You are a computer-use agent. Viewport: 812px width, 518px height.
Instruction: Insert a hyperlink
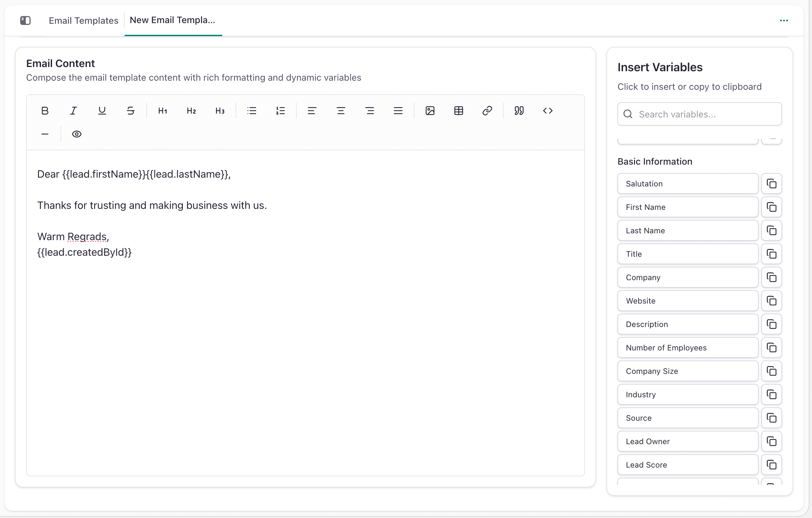click(487, 111)
